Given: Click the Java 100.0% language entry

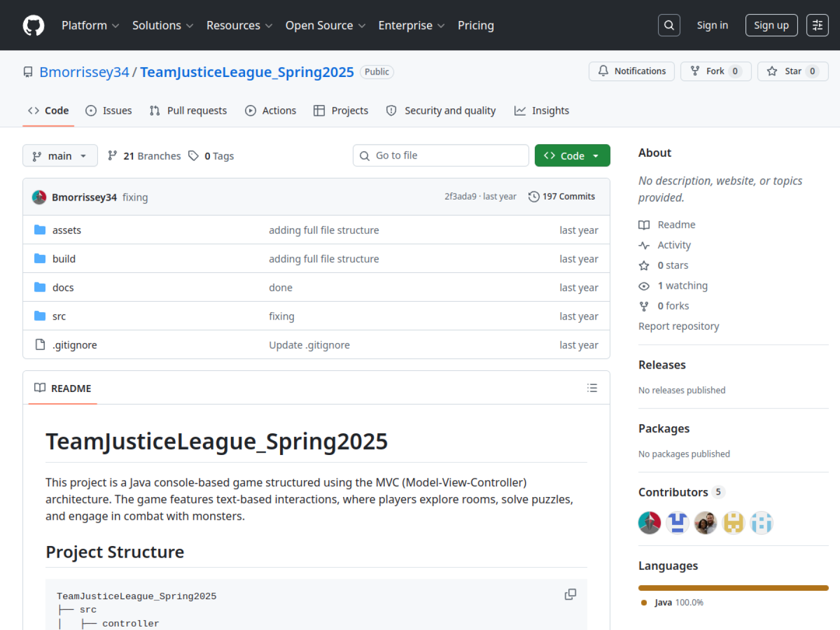Looking at the screenshot, I should [672, 603].
